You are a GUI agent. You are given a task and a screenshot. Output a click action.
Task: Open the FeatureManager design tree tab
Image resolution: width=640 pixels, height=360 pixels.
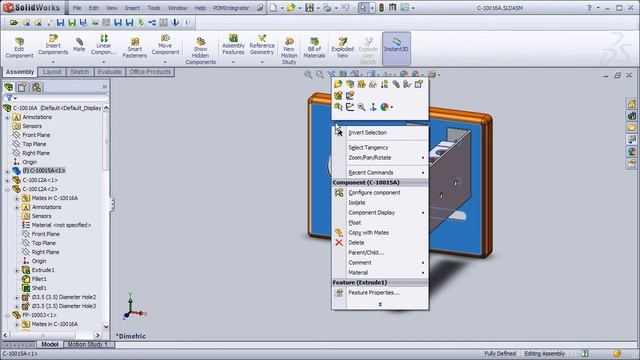pos(9,87)
